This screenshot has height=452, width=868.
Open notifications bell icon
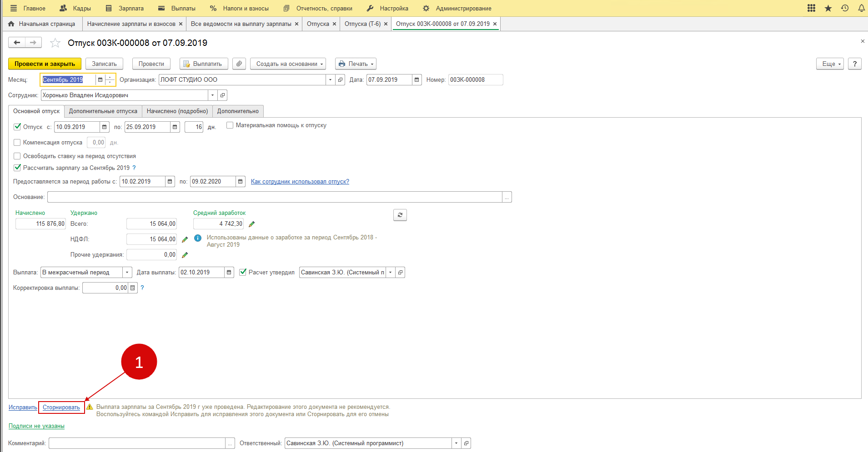[x=861, y=8]
